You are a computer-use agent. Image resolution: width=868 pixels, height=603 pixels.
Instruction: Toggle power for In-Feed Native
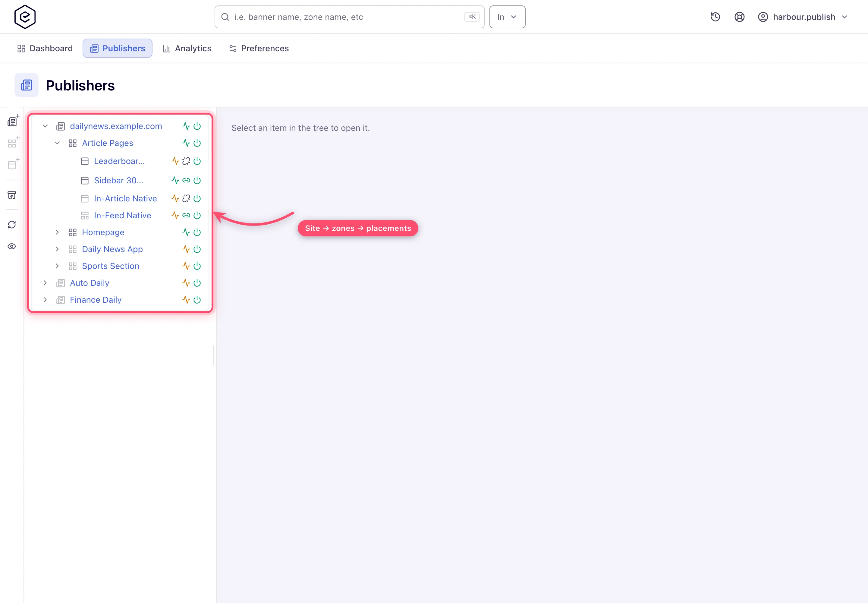click(197, 215)
